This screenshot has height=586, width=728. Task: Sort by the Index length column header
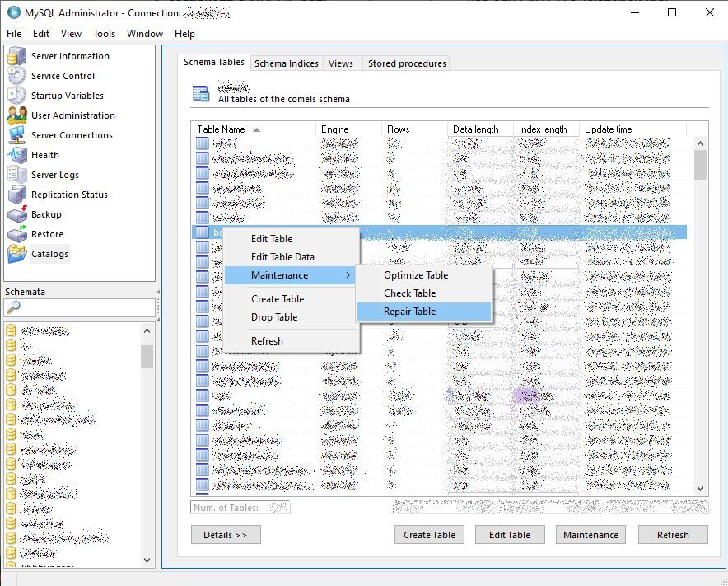pos(546,129)
